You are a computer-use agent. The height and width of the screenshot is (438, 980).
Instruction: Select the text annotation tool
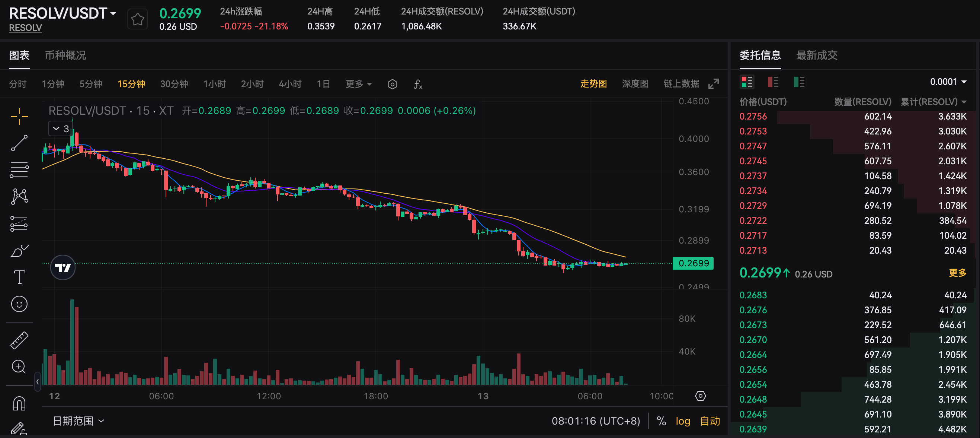pos(19,277)
